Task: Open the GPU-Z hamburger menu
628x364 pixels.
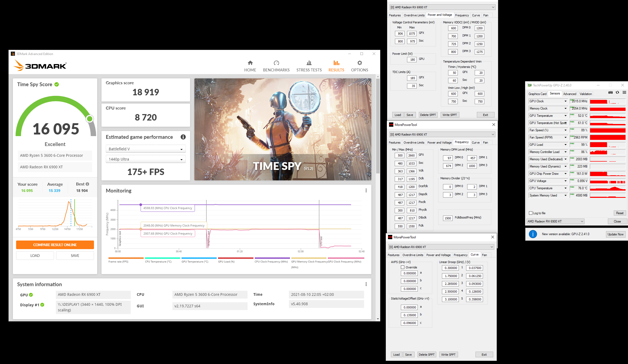Action: click(624, 92)
